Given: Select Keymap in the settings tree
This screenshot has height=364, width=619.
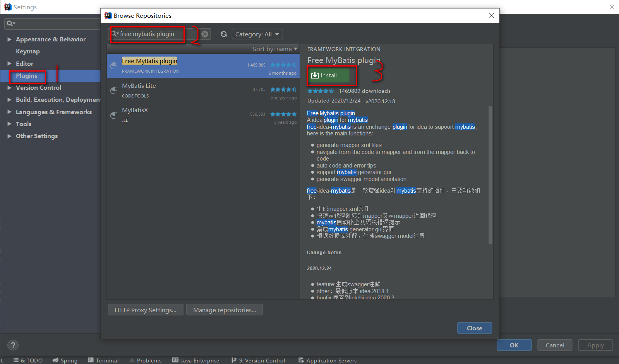Looking at the screenshot, I should [28, 51].
